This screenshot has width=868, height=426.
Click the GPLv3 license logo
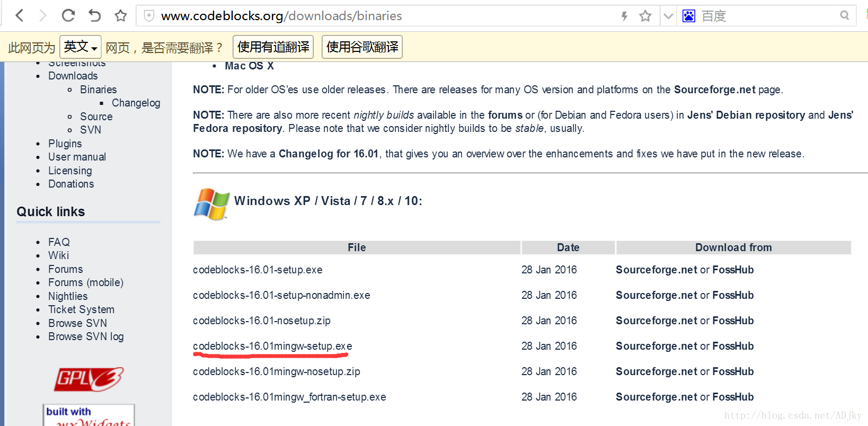coord(89,379)
